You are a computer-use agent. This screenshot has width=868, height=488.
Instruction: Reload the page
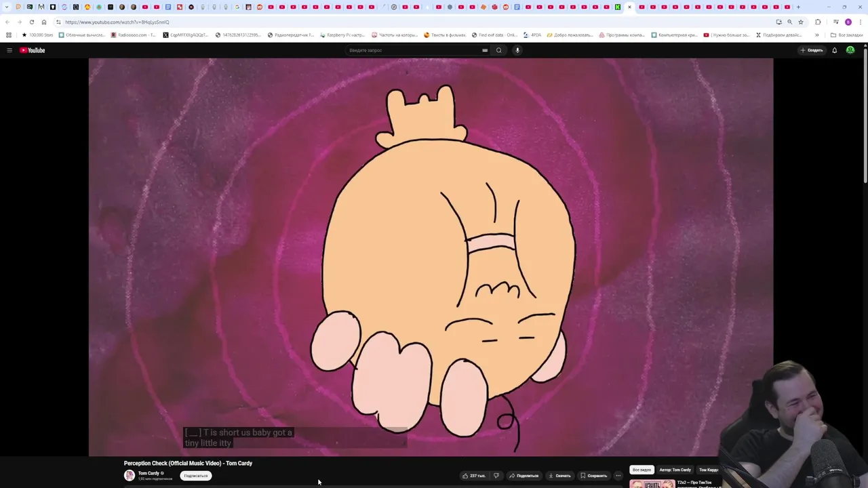coord(32,22)
